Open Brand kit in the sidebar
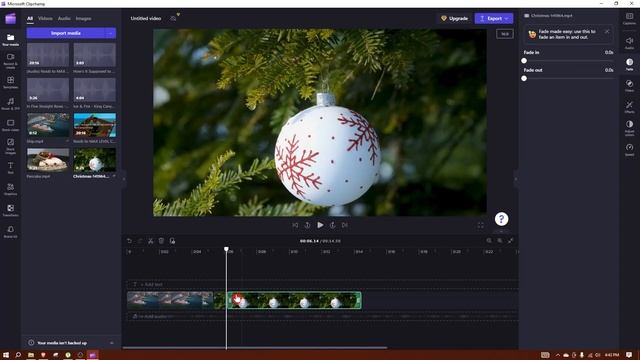 pos(11,232)
